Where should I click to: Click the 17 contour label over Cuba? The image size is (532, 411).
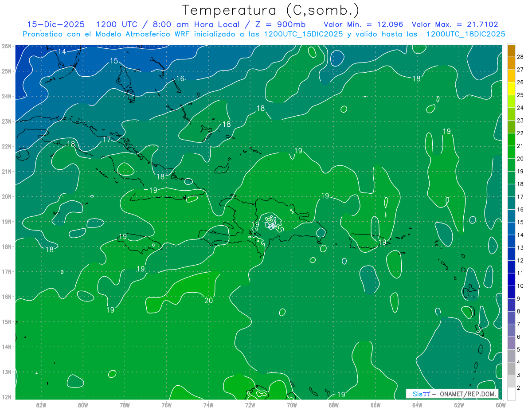107,139
